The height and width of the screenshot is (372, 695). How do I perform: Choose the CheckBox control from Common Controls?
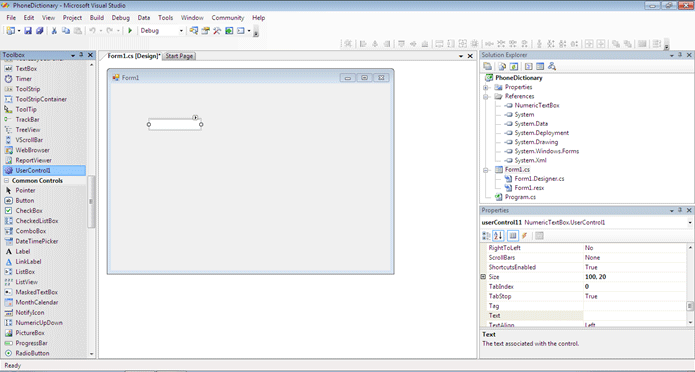click(29, 211)
